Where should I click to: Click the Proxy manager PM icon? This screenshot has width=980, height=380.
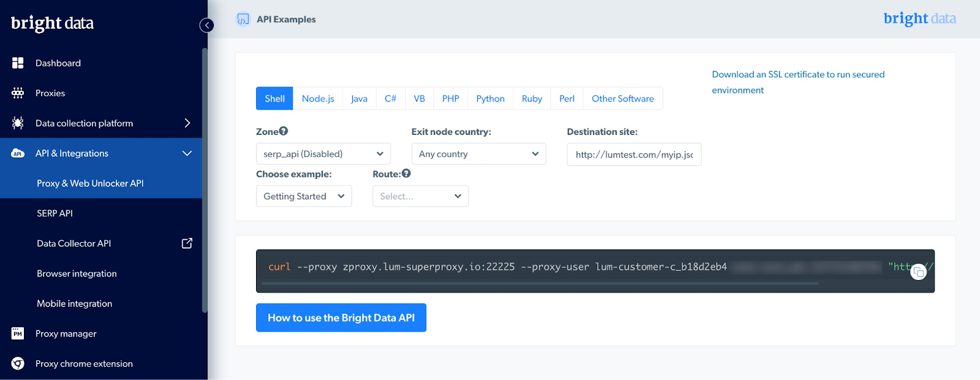pyautogui.click(x=18, y=333)
